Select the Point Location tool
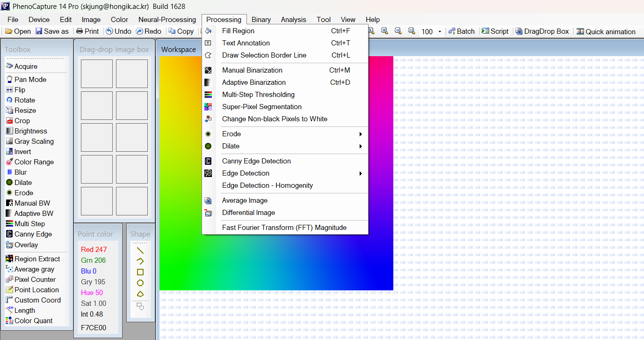Screen dimensions: 644x340 tap(32, 290)
